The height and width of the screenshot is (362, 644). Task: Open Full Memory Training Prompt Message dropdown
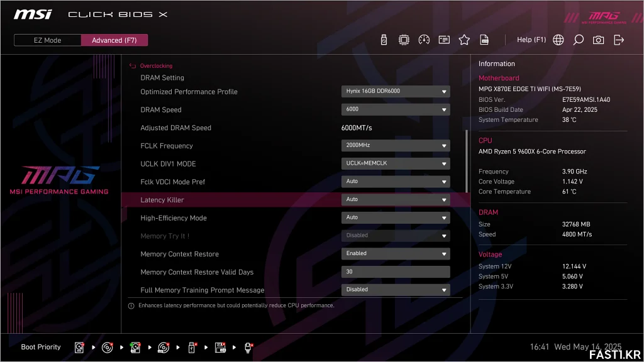pyautogui.click(x=396, y=290)
